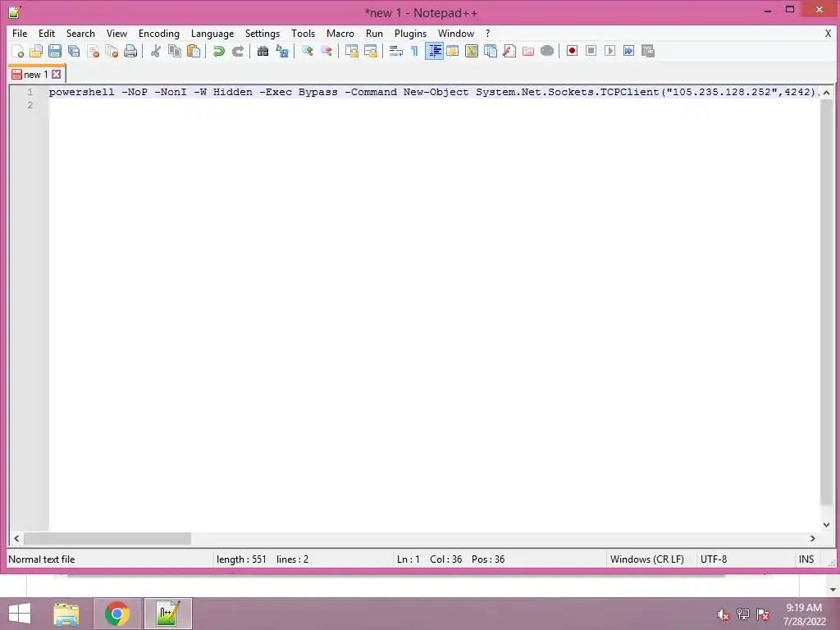840x630 pixels.
Task: Toggle the Word wrap toolbar button
Action: click(x=396, y=51)
